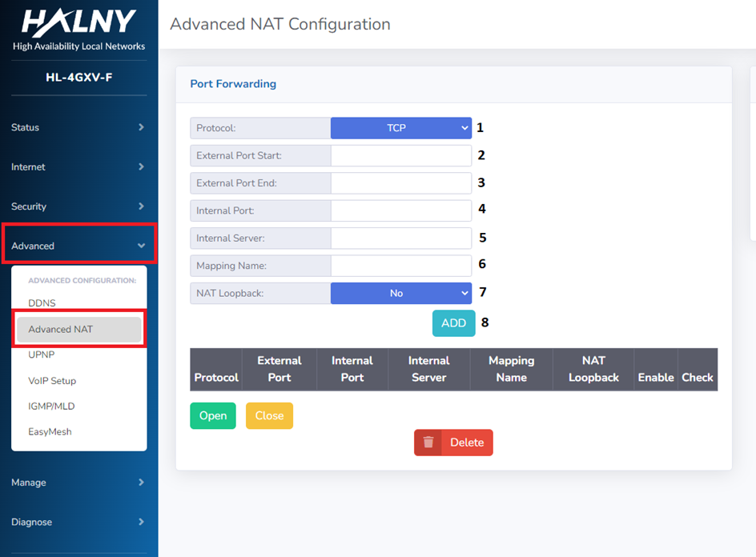Click the Mapping Name column header
This screenshot has height=557, width=756.
tap(512, 369)
